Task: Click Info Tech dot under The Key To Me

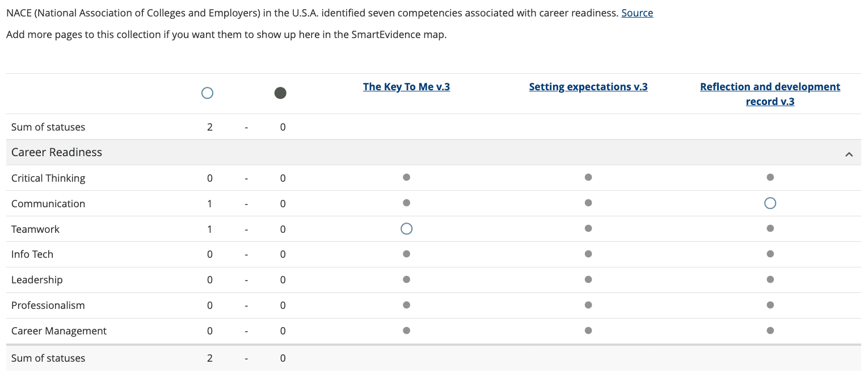Action: (406, 254)
